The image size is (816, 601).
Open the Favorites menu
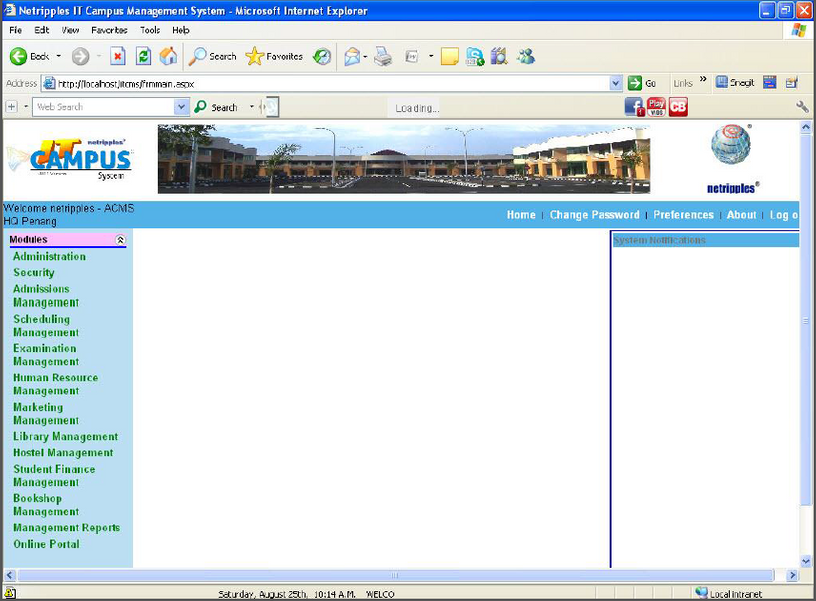point(109,30)
